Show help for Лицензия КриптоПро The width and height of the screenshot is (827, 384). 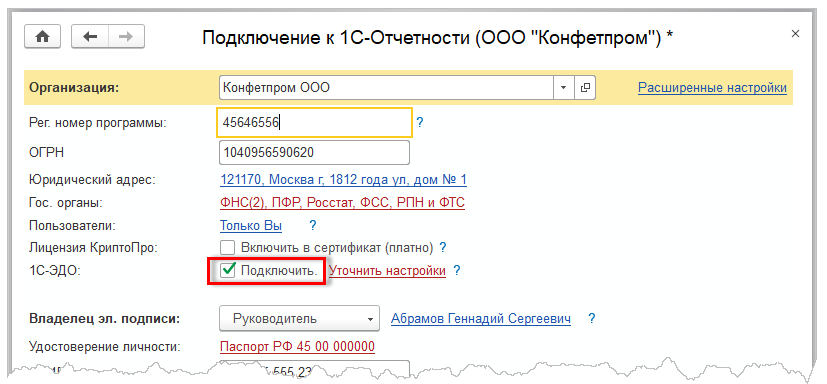click(x=443, y=247)
